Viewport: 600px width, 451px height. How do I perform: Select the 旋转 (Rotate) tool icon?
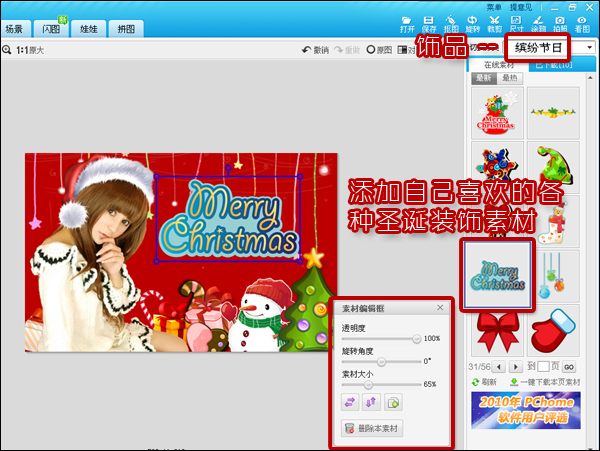[x=473, y=24]
